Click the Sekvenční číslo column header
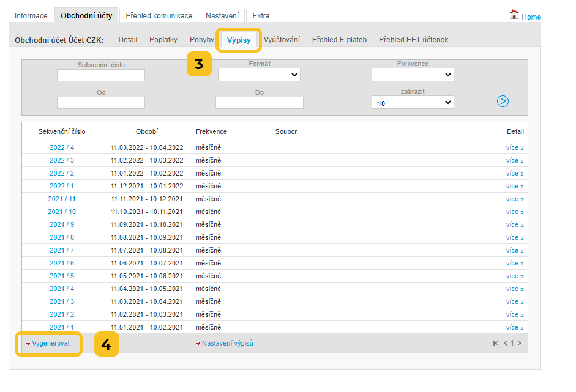This screenshot has width=576, height=392. (62, 131)
